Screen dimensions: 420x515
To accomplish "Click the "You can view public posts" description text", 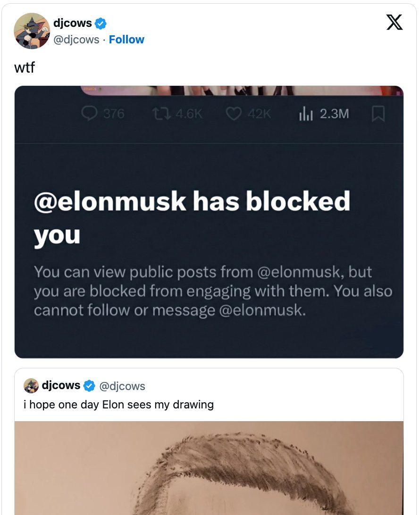I will (212, 291).
